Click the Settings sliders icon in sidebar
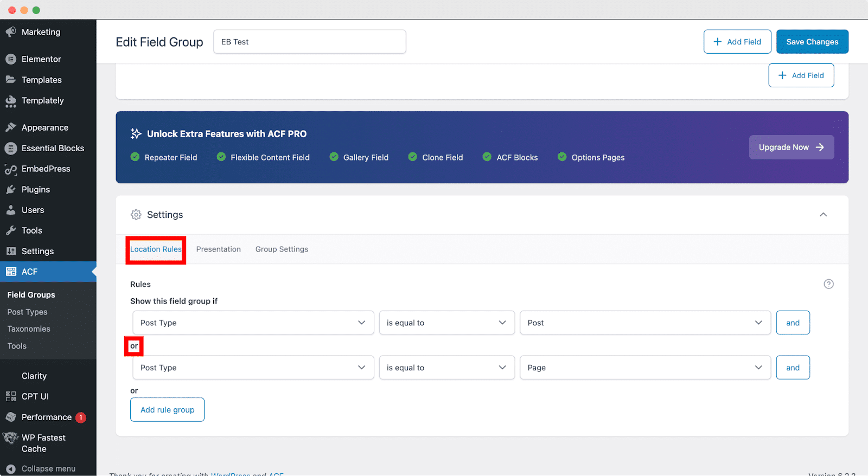 (x=11, y=251)
